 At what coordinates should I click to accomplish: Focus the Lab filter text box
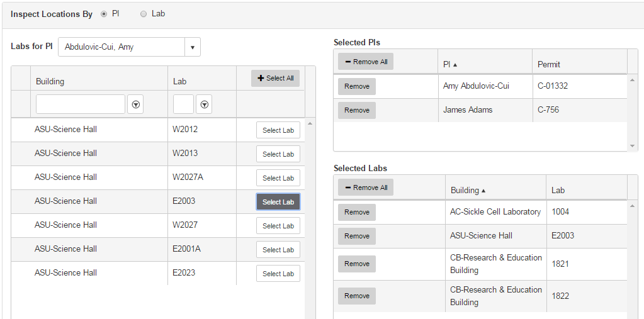[183, 104]
